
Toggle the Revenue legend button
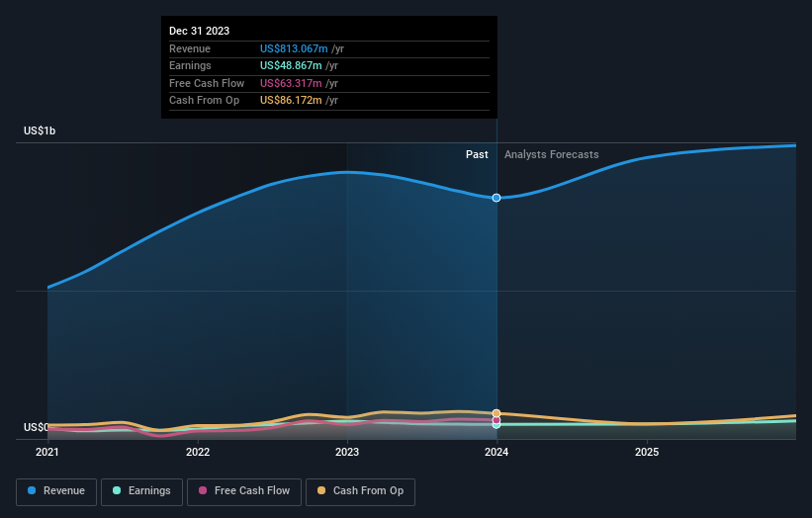56,491
